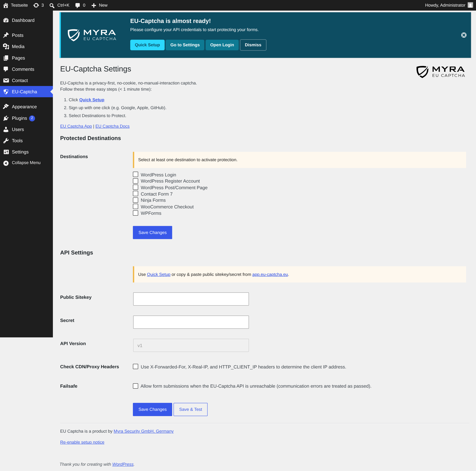Click the Save & Test button
Image resolution: width=476 pixels, height=471 pixels.
(190, 409)
